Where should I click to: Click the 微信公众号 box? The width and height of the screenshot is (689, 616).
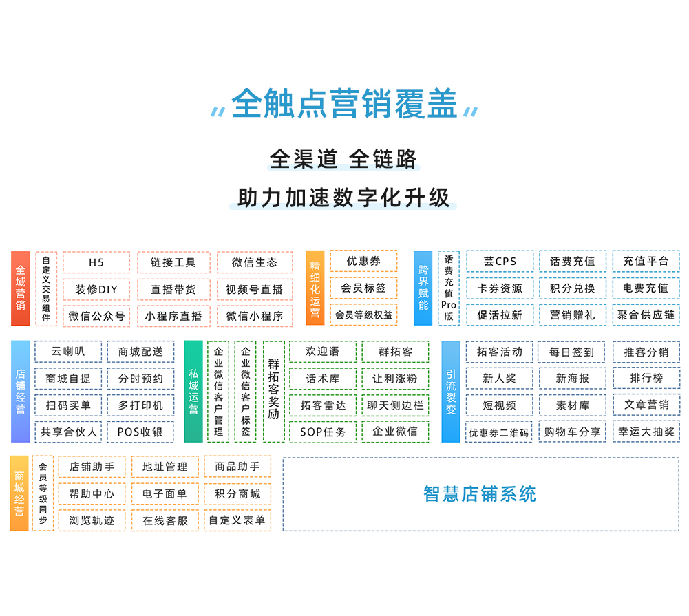point(96,317)
